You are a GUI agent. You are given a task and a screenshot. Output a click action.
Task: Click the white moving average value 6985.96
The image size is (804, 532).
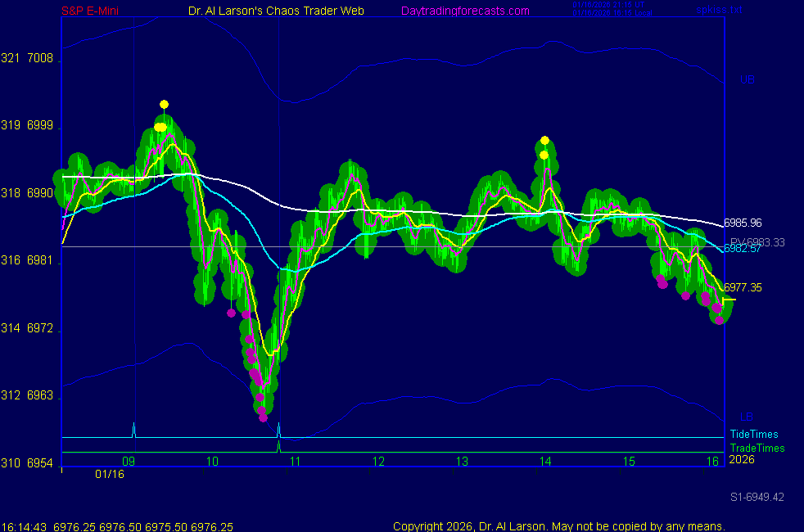coord(744,223)
